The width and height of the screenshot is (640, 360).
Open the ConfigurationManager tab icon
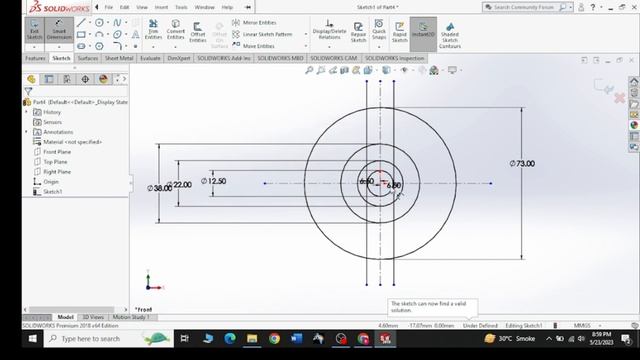point(67,79)
